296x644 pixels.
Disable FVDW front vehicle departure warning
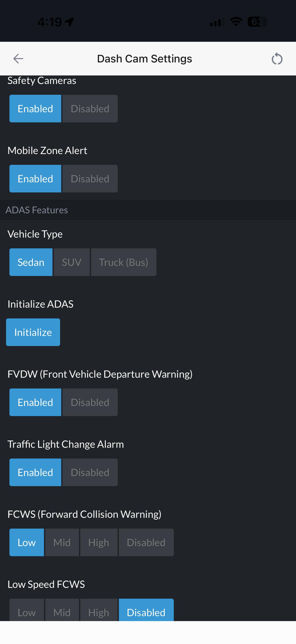(90, 402)
